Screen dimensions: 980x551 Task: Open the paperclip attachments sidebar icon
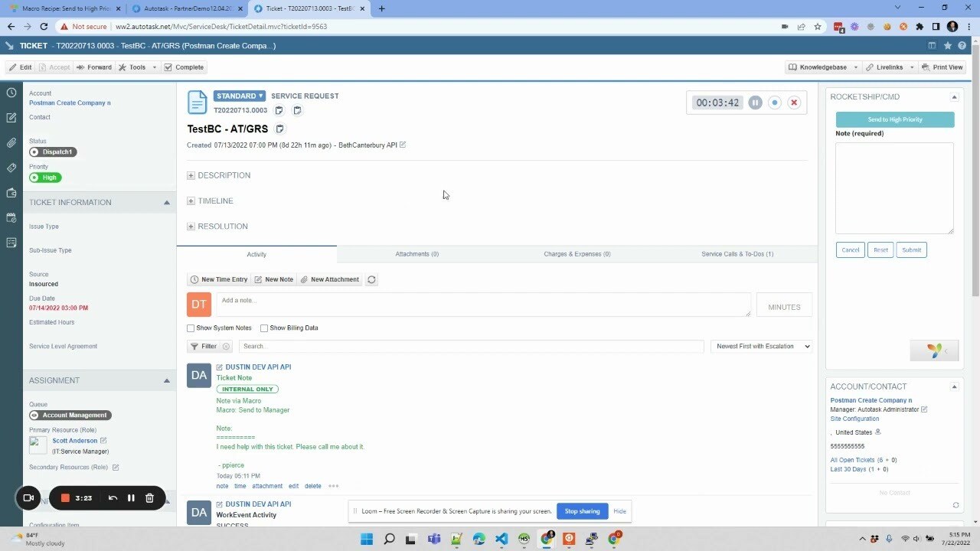click(x=11, y=143)
